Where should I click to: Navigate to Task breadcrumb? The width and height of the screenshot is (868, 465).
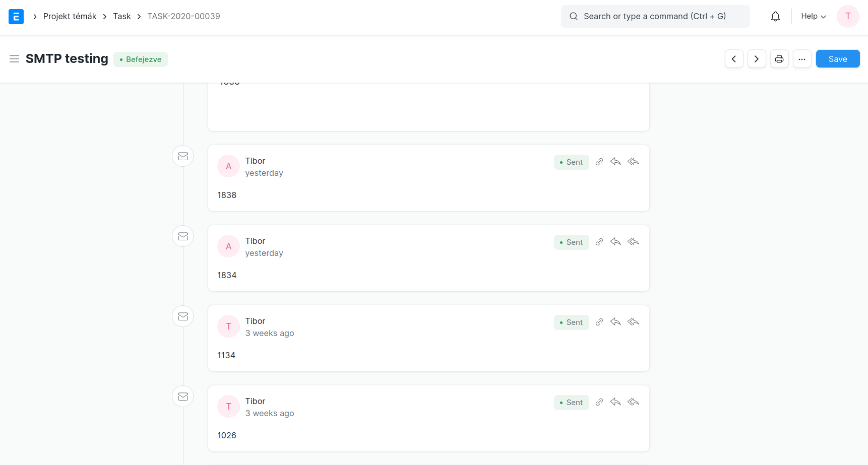pyautogui.click(x=121, y=17)
